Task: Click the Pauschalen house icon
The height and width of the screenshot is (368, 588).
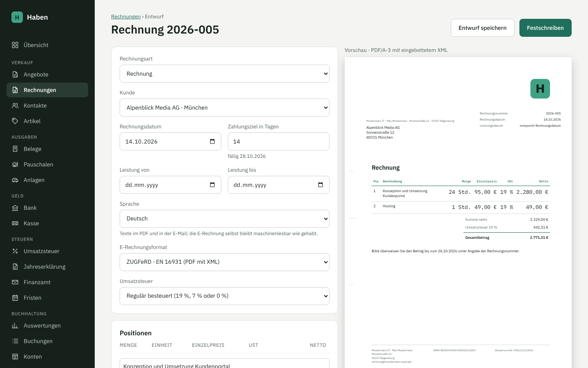Action: pos(15,164)
